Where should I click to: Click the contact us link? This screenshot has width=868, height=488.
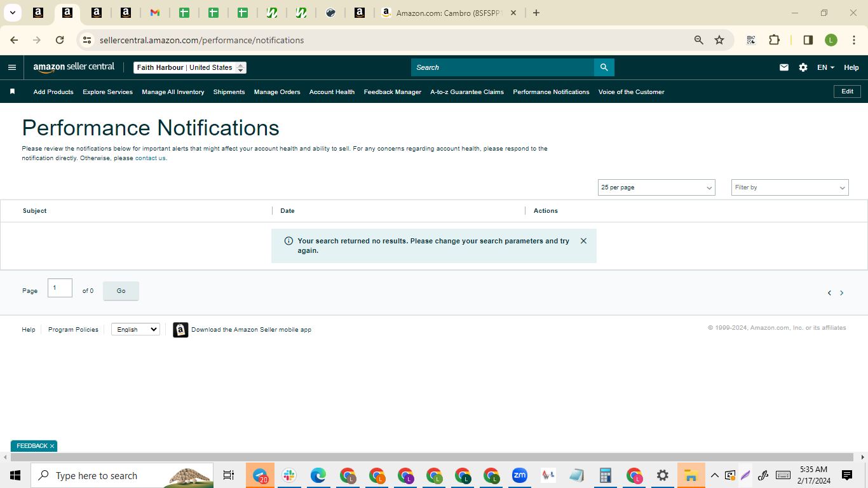click(x=151, y=158)
